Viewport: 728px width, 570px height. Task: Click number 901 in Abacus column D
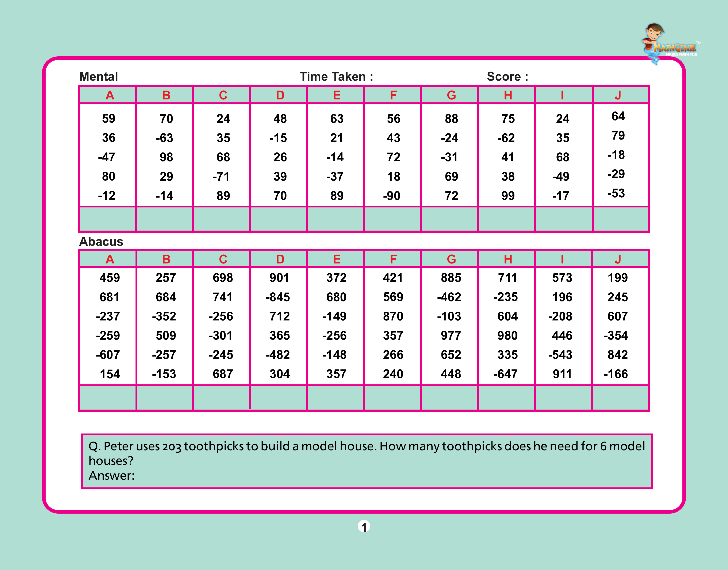(279, 278)
